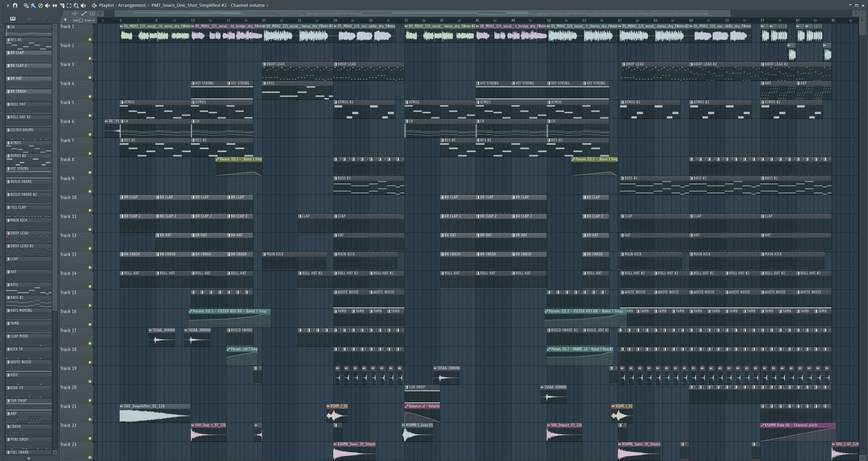Toggle the magnet snap icon
The height and width of the screenshot is (461, 868).
(15, 5)
